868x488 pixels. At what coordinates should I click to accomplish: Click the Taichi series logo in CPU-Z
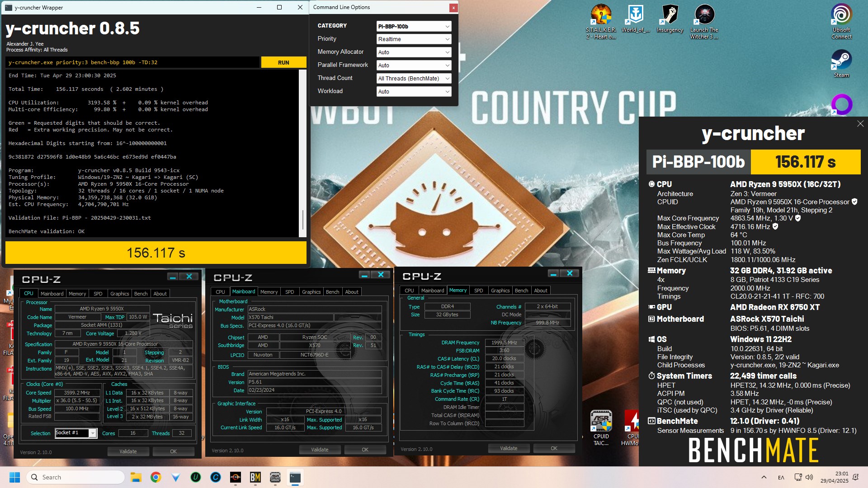coord(173,320)
